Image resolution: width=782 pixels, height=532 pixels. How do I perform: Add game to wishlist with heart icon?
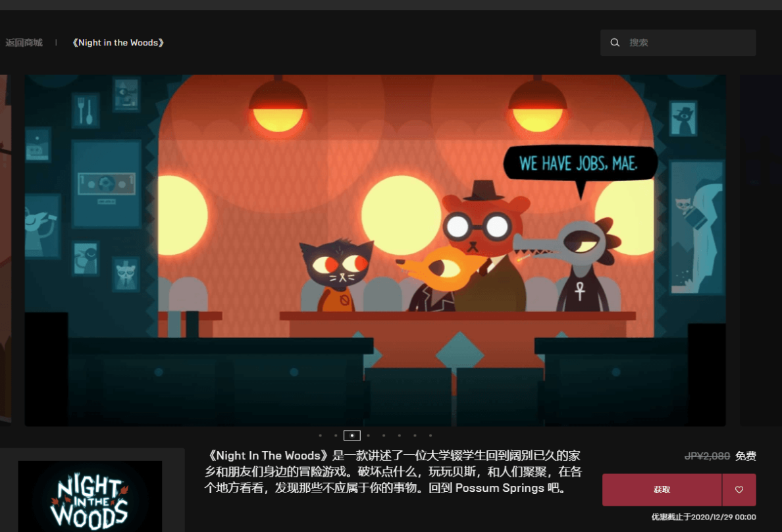point(739,490)
